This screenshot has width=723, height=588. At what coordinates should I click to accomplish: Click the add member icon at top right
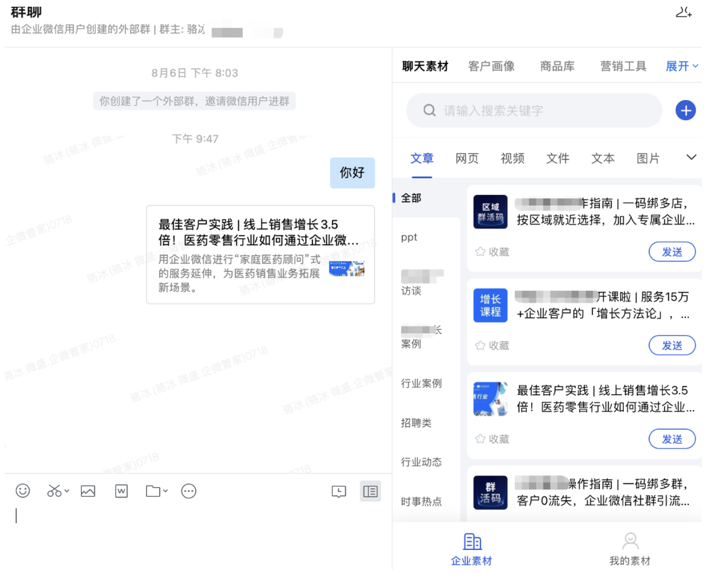click(x=684, y=12)
